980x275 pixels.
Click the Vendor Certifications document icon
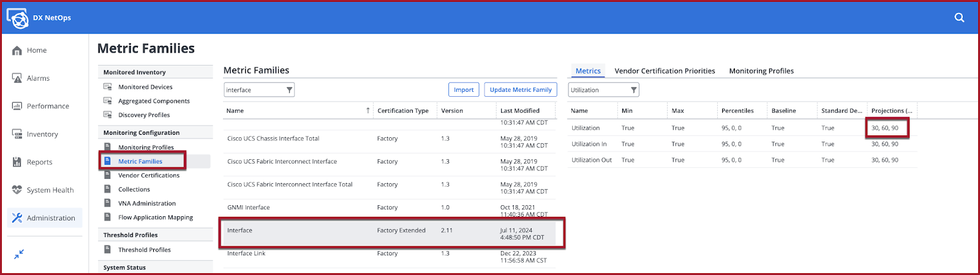107,175
